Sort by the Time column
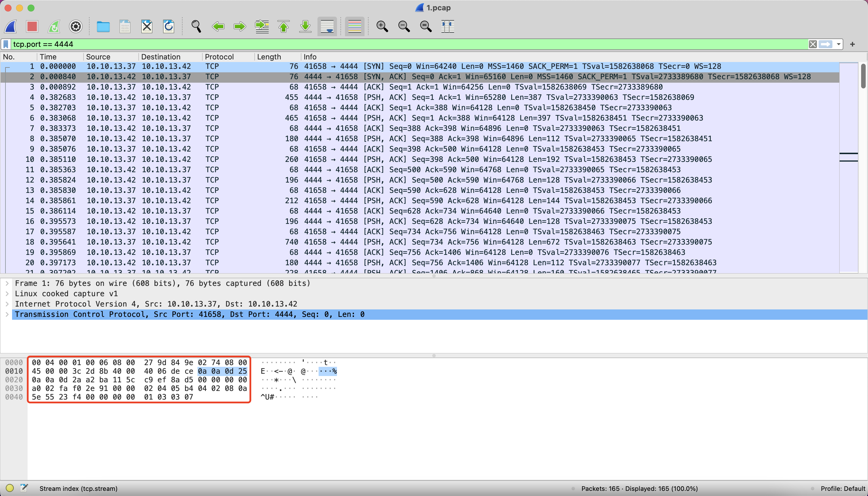Image resolution: width=868 pixels, height=496 pixels. pos(60,57)
